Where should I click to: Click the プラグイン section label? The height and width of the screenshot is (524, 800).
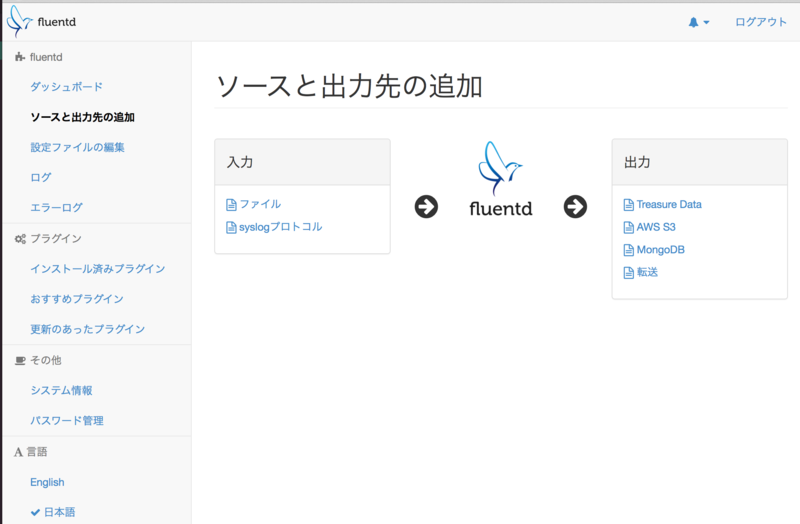[x=56, y=238]
